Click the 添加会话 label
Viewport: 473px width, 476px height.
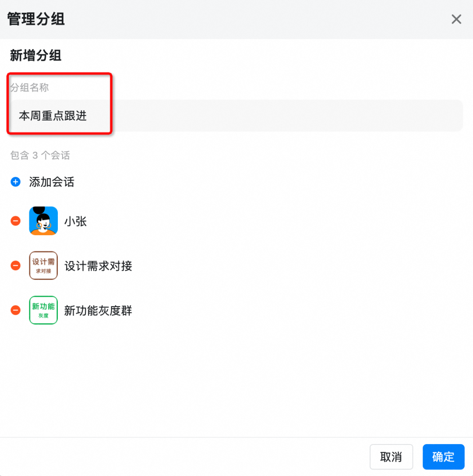[x=52, y=182]
